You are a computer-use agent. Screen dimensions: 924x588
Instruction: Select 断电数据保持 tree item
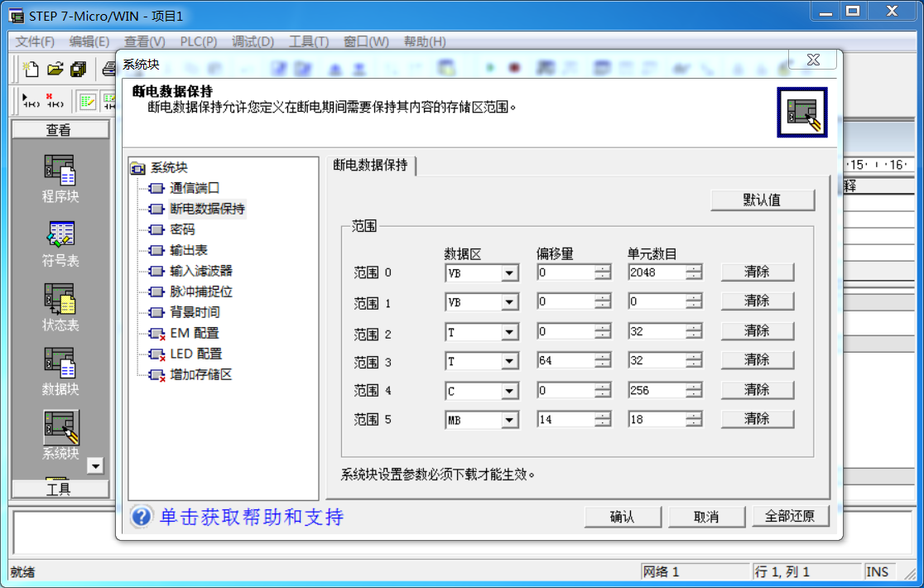207,209
